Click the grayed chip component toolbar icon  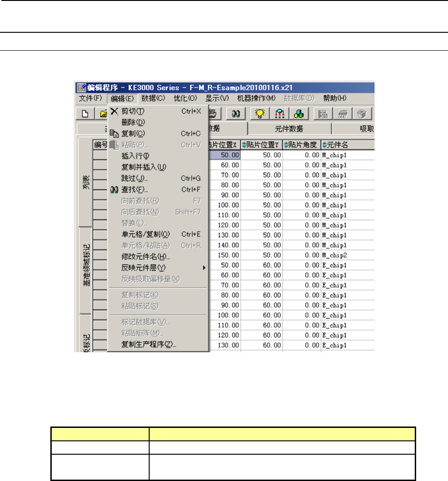pyautogui.click(x=342, y=114)
